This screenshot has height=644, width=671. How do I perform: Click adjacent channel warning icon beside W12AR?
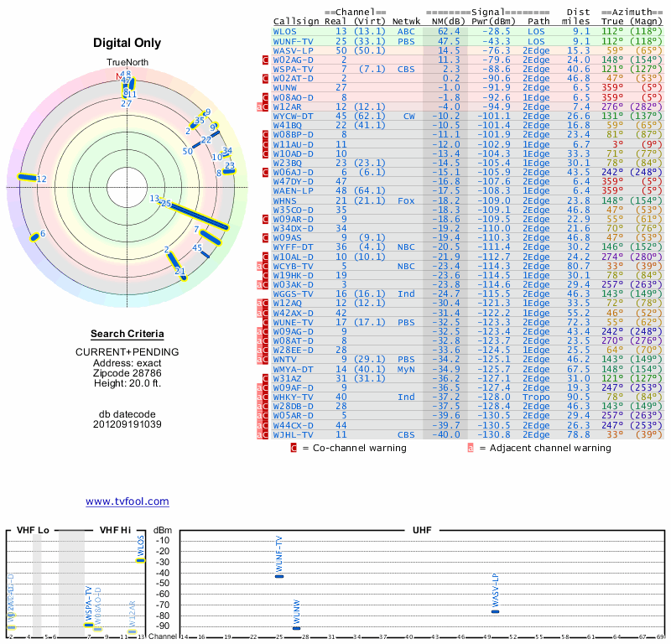click(x=257, y=107)
